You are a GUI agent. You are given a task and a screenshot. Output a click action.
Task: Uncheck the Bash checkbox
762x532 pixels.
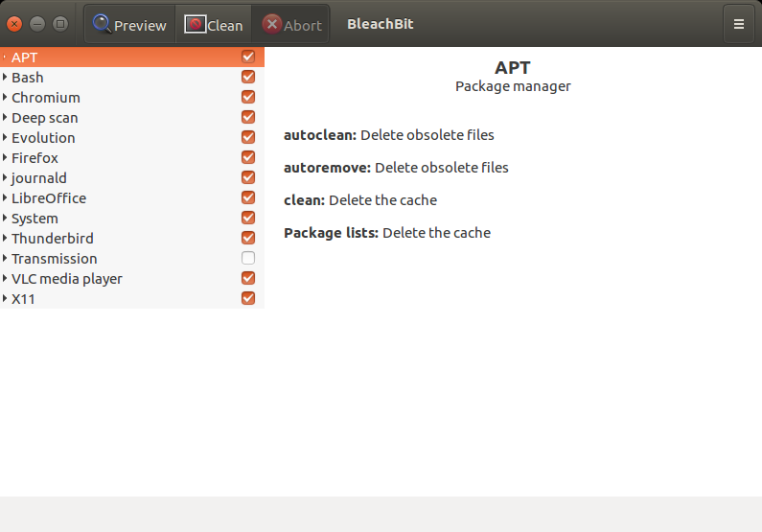click(248, 77)
